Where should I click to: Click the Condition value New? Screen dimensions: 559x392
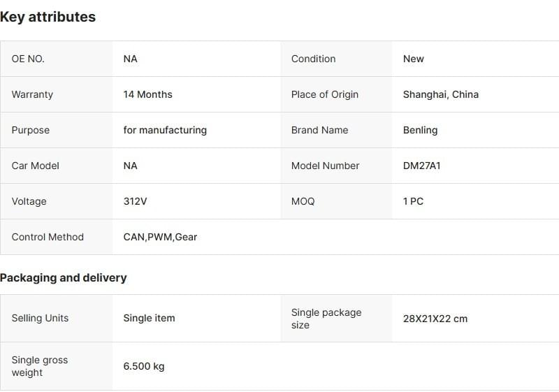pos(413,59)
